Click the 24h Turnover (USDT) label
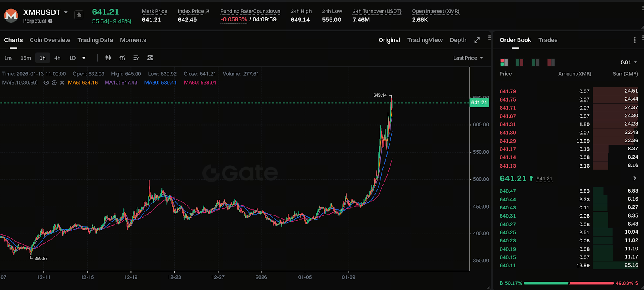This screenshot has width=644, height=290. 377,12
